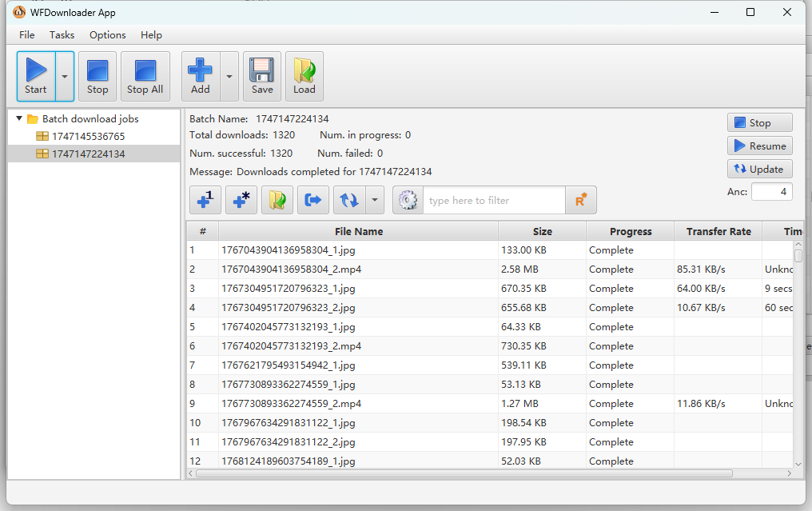Collapse the Batch download jobs tree

pyautogui.click(x=19, y=118)
